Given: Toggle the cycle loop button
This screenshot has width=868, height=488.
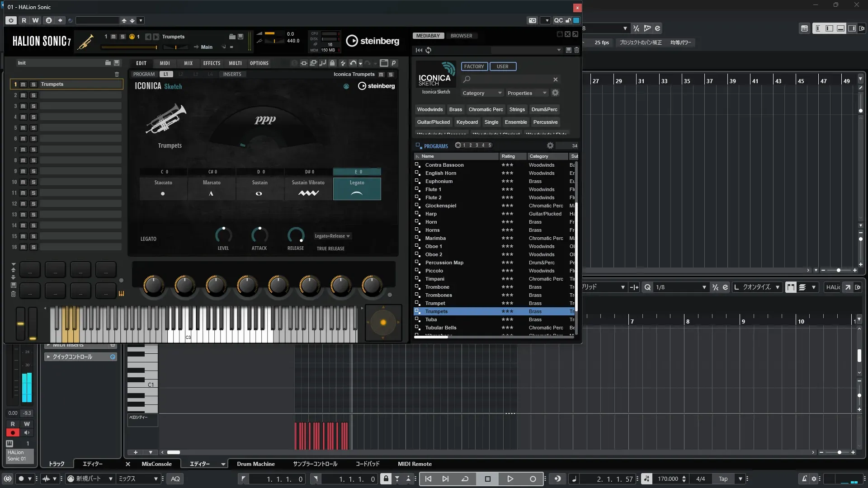Looking at the screenshot, I should [x=465, y=479].
